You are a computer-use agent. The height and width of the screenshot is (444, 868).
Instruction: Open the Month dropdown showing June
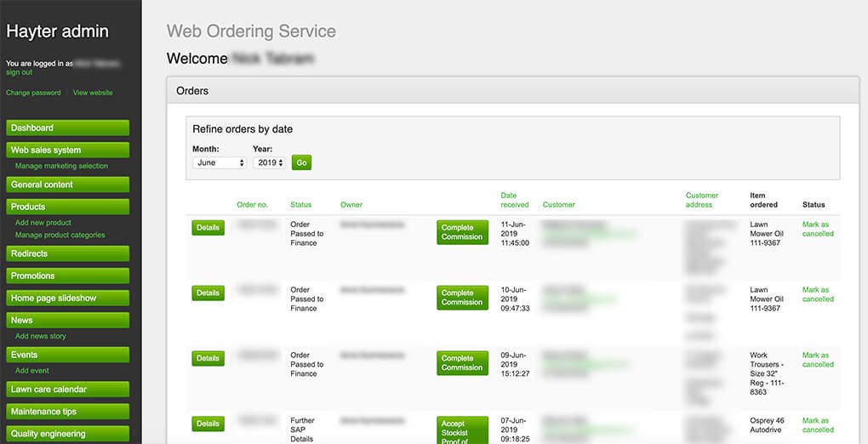pyautogui.click(x=220, y=162)
